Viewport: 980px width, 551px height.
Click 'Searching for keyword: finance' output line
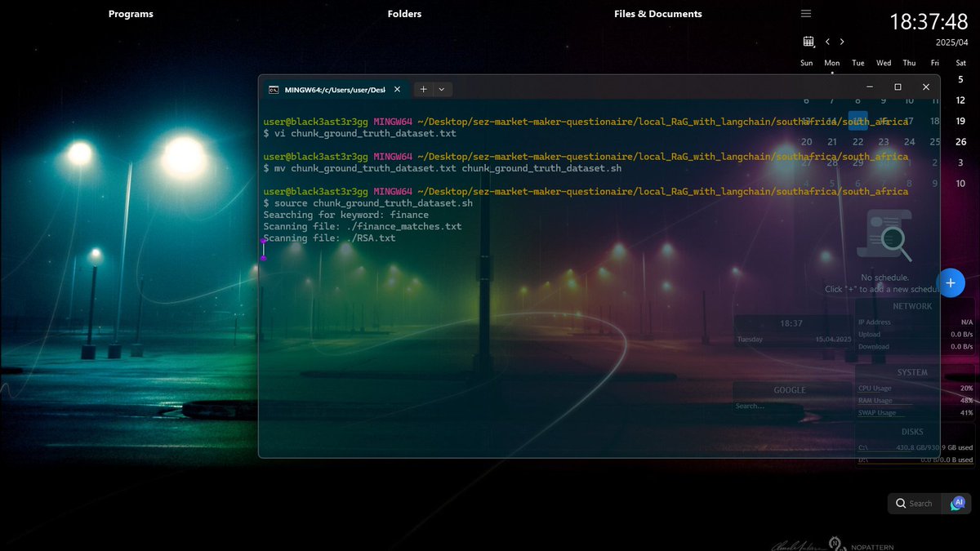coord(345,215)
